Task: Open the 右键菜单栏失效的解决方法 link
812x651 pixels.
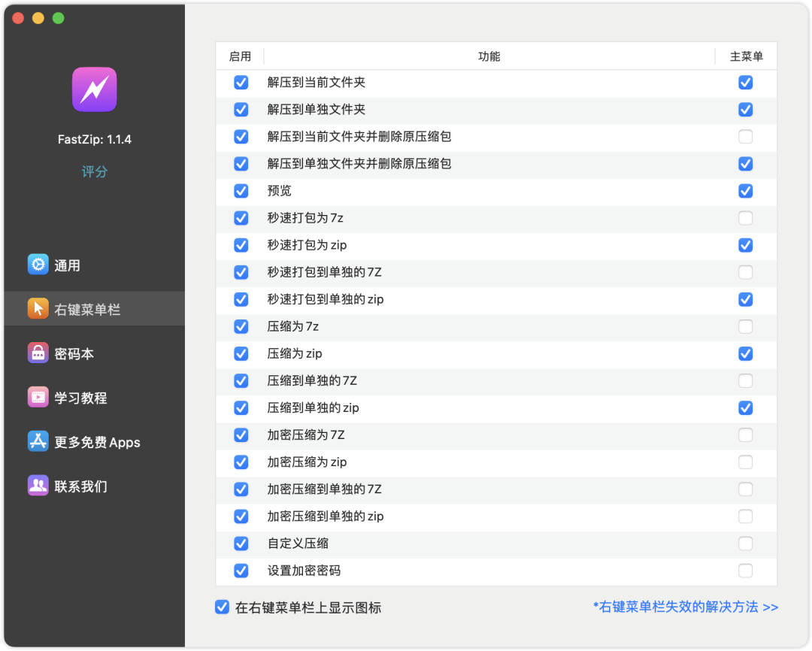Action: tap(685, 607)
